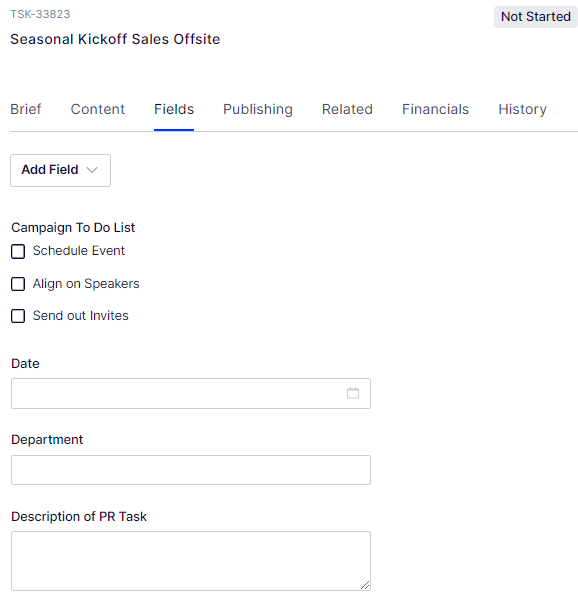Check the Schedule Event checkbox
This screenshot has height=593, width=578.
pyautogui.click(x=18, y=251)
